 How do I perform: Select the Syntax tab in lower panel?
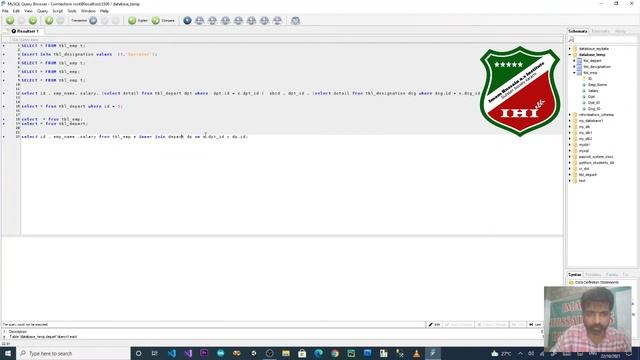tap(575, 275)
